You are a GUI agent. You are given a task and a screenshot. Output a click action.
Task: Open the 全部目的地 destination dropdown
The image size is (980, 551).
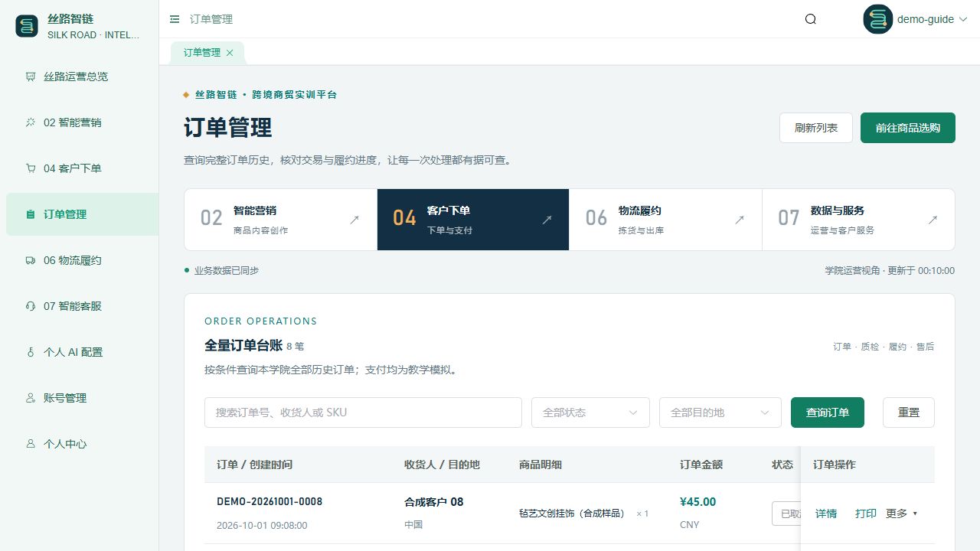(x=720, y=412)
